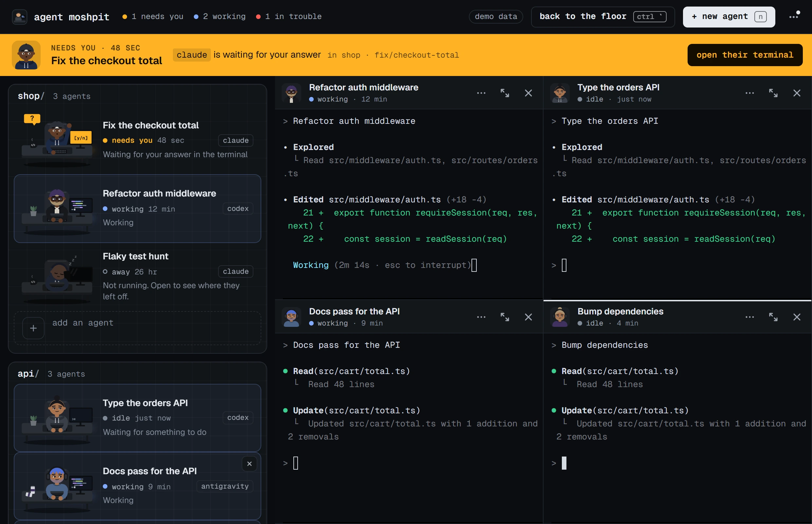Screen dimensions: 812x524
Task: Filter by 2 working status
Action: pos(220,16)
